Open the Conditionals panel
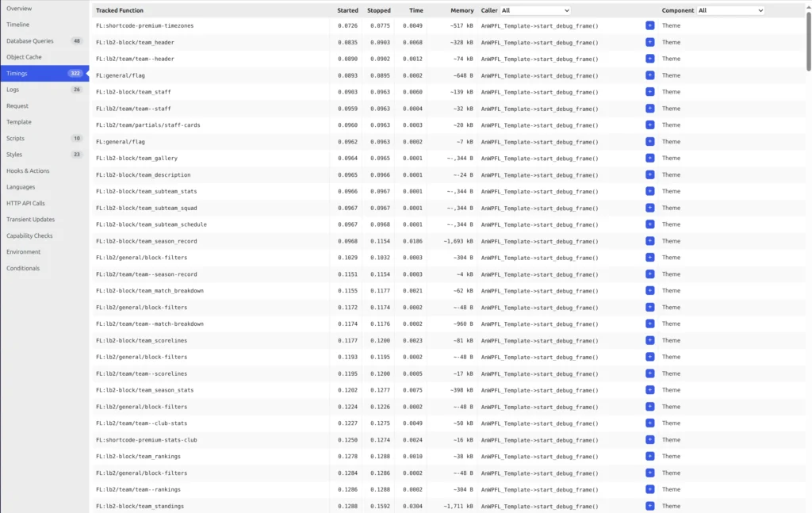Image resolution: width=812 pixels, height=513 pixels. 44,268
